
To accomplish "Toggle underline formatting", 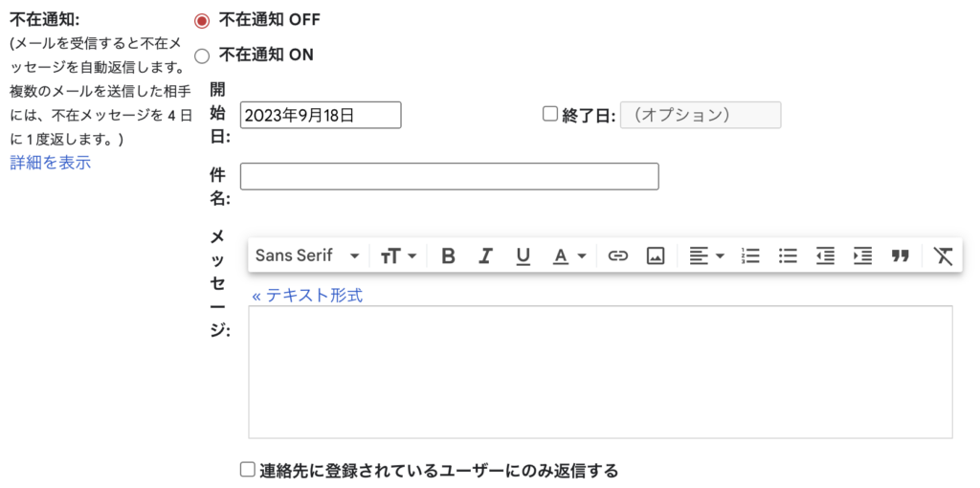I will click(523, 255).
